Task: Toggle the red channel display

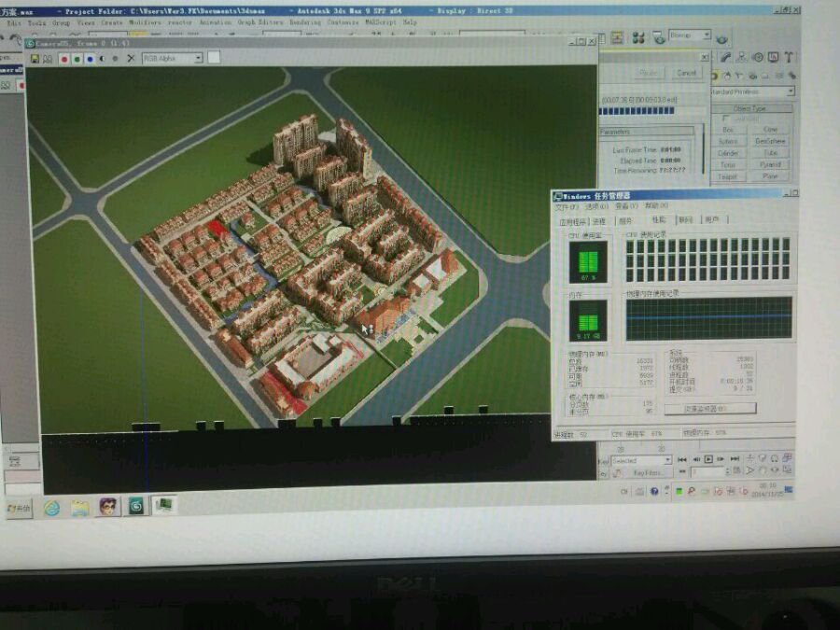Action: [64, 59]
